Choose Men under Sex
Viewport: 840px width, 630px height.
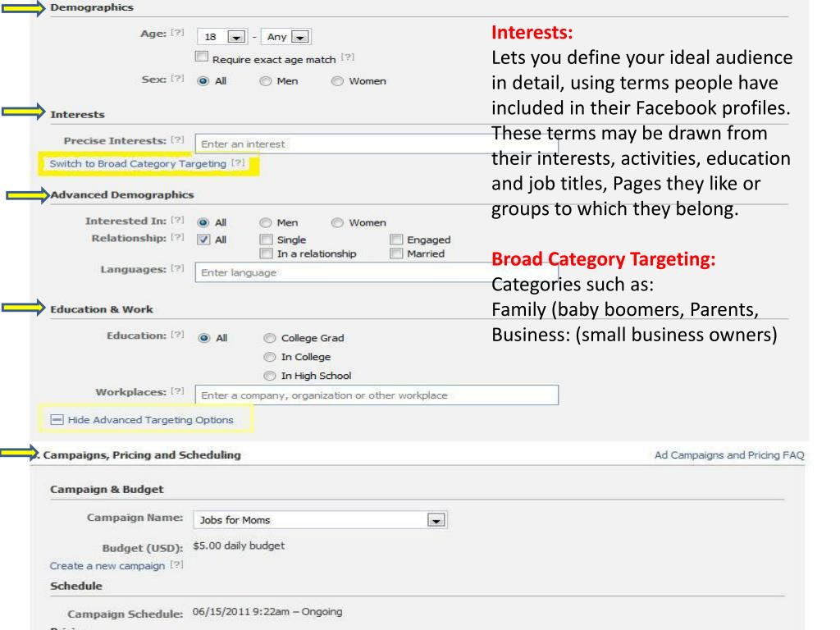pyautogui.click(x=265, y=81)
